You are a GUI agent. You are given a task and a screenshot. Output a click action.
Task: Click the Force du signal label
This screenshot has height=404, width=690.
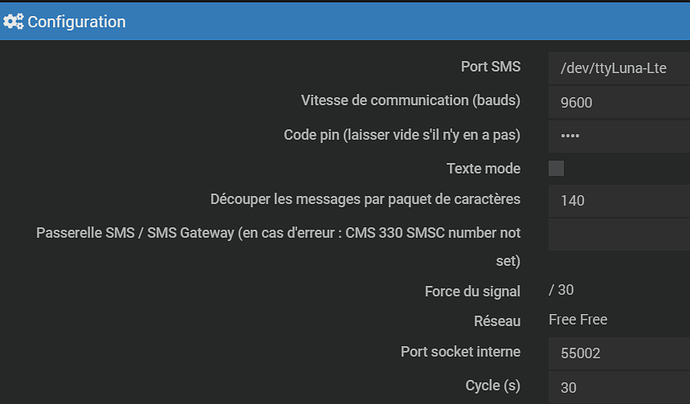[473, 291]
